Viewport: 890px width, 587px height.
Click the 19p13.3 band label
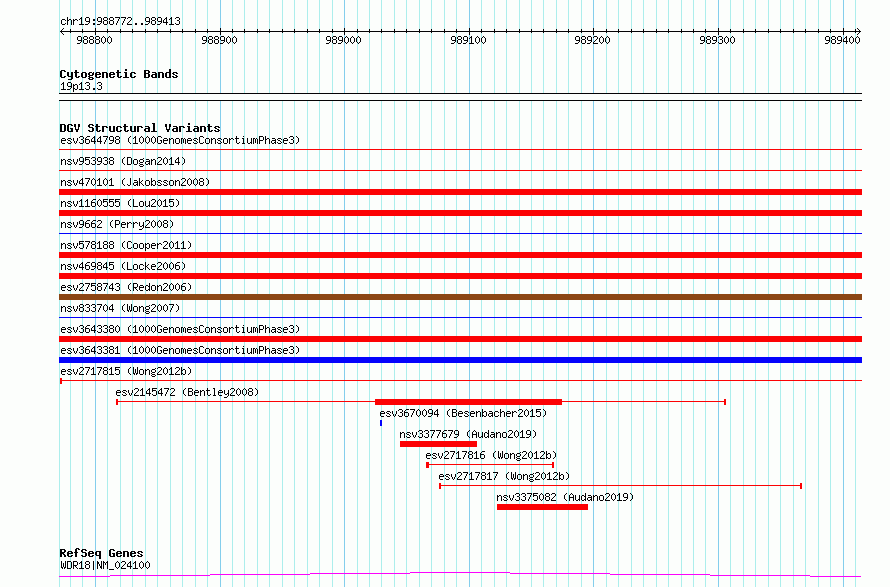point(81,86)
